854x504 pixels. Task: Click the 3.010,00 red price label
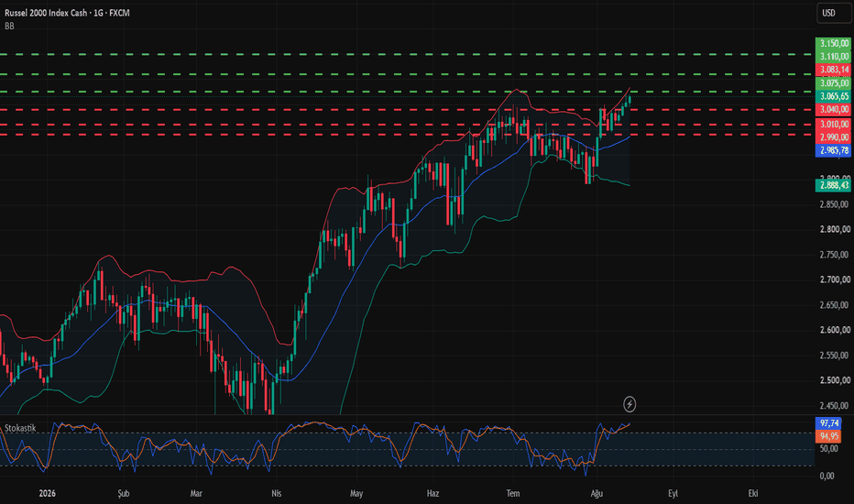(x=833, y=125)
